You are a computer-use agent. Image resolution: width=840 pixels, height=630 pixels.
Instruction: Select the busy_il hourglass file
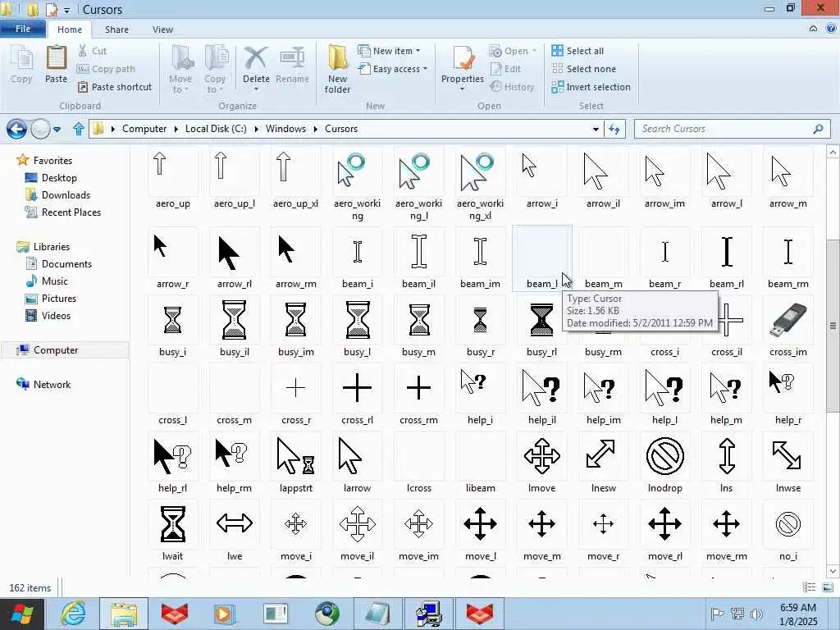tap(234, 326)
